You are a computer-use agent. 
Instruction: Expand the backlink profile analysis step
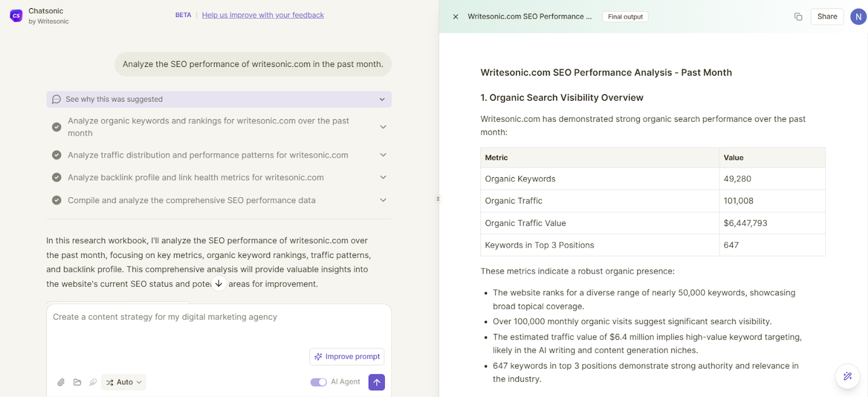tap(219, 178)
